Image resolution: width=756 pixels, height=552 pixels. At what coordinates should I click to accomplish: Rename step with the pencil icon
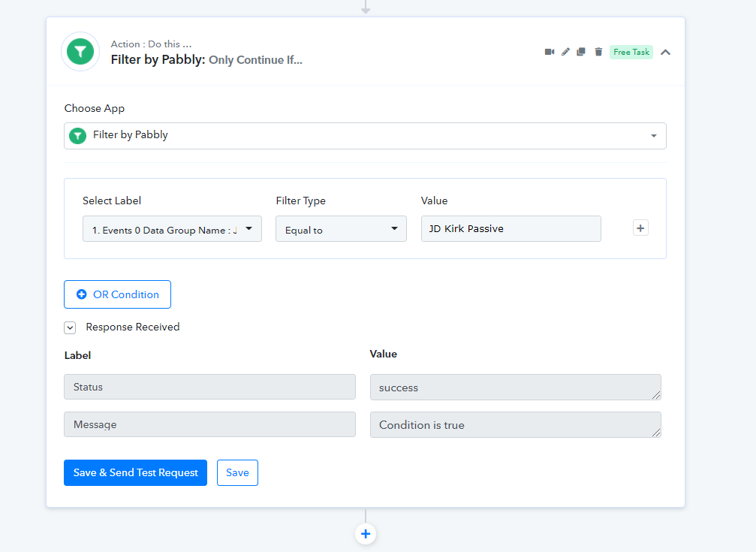click(x=565, y=52)
